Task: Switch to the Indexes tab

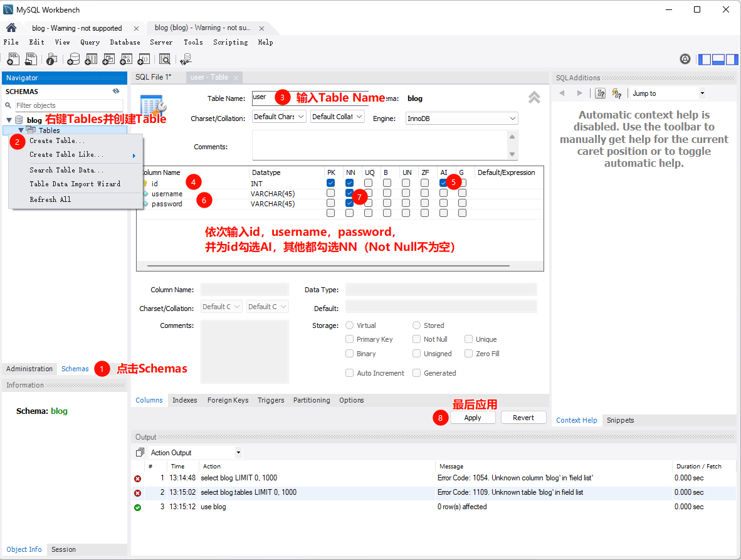Action: click(184, 400)
